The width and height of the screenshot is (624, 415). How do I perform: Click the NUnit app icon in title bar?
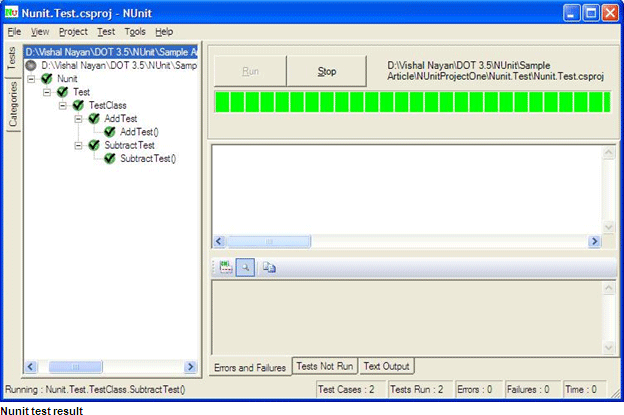11,12
